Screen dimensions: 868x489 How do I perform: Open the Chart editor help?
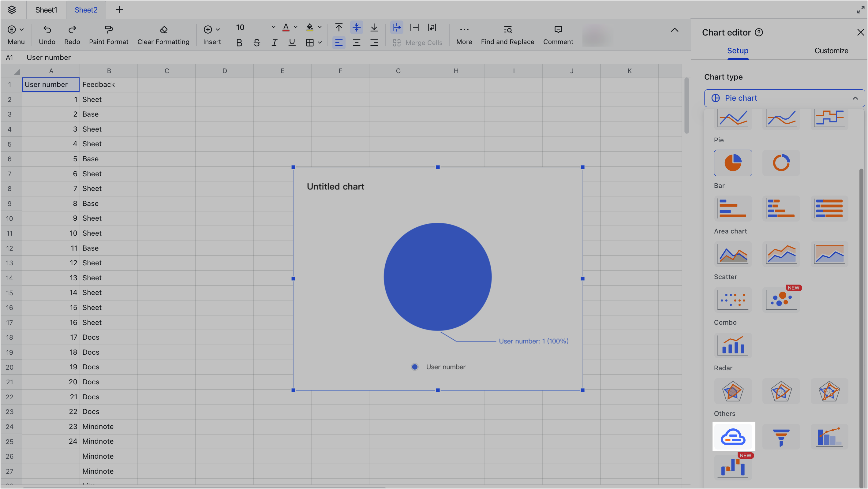click(759, 32)
